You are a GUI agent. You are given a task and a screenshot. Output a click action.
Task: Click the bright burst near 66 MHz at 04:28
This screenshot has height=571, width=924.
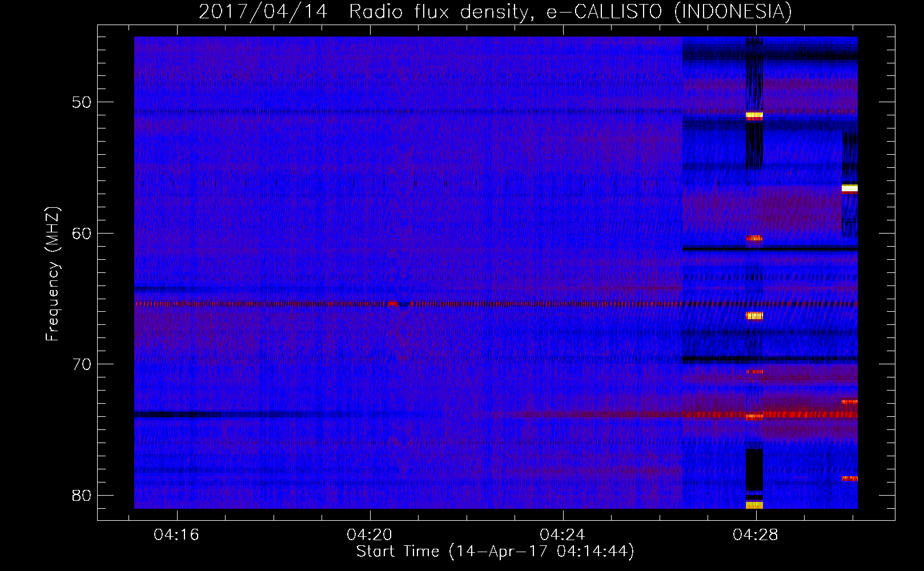tap(754, 316)
